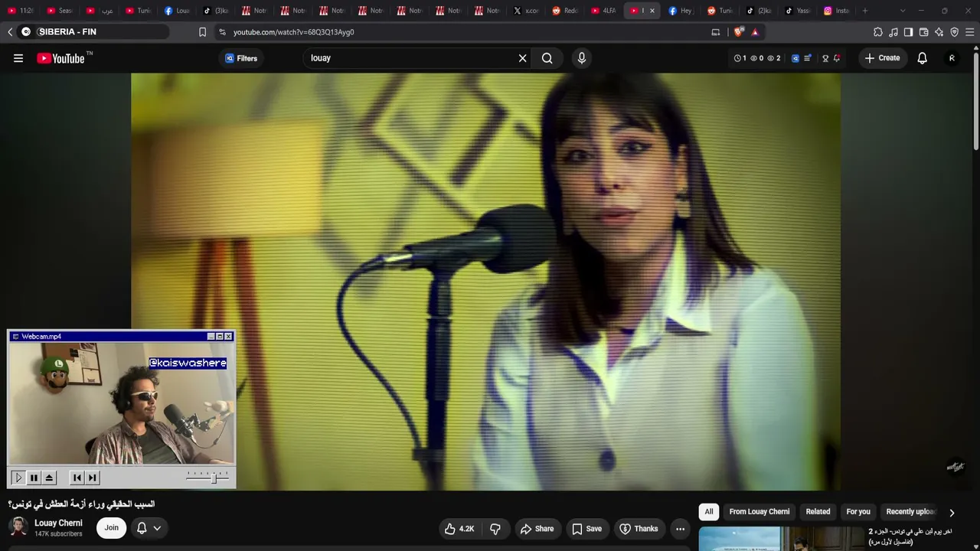
Task: Switch to the x.com browser tab
Action: (527, 11)
